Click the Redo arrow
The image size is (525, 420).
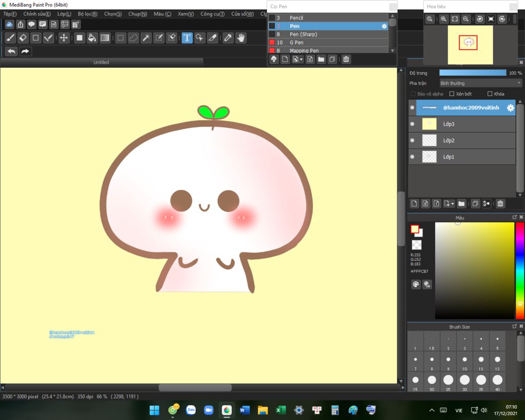pos(25,51)
